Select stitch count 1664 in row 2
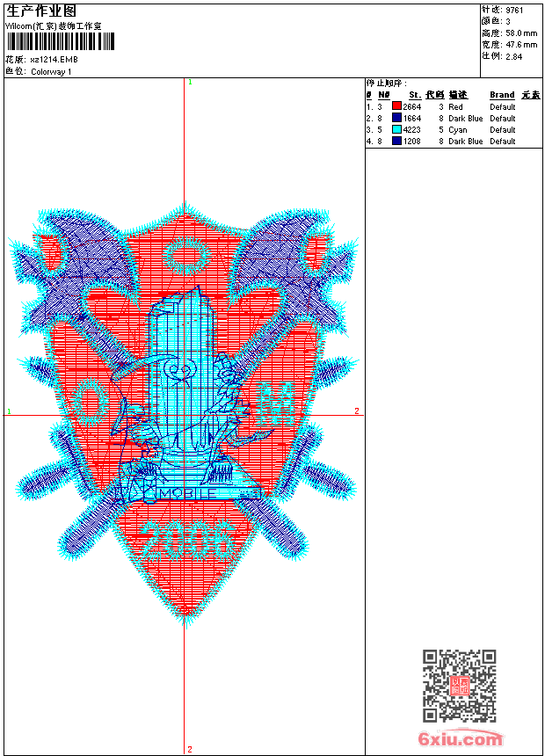This screenshot has height=756, width=545. 412,118
